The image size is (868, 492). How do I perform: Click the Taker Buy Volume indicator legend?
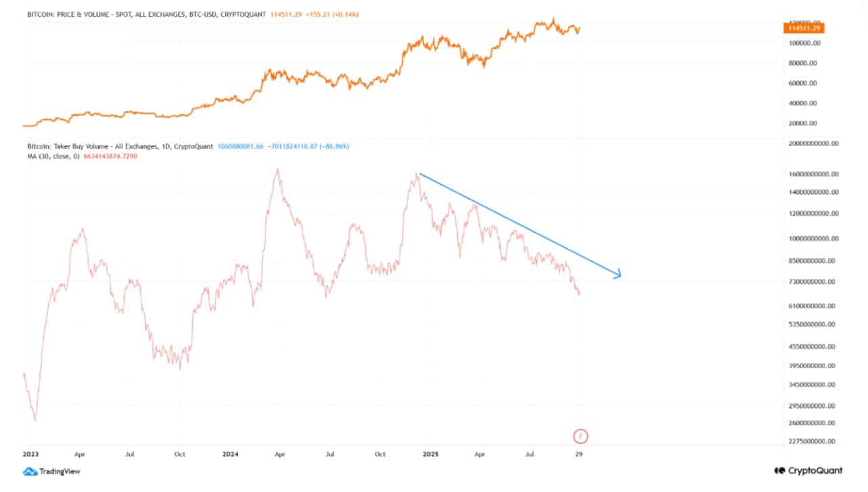[x=119, y=146]
